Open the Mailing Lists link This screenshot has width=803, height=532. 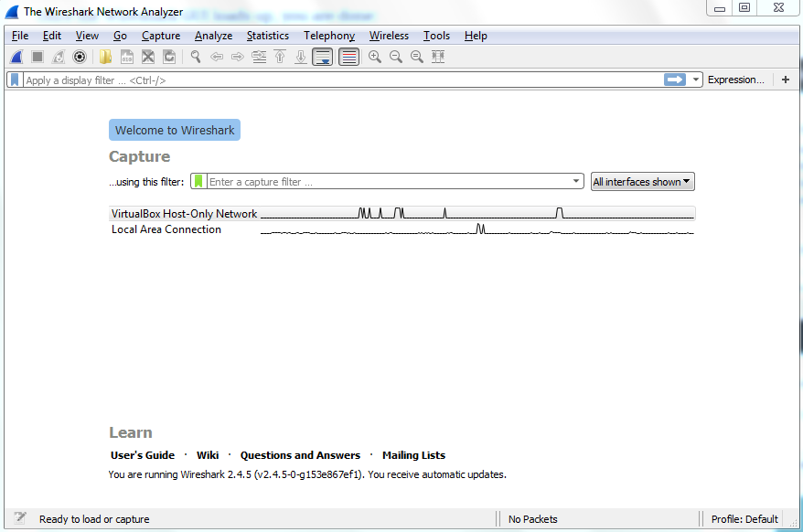(413, 455)
